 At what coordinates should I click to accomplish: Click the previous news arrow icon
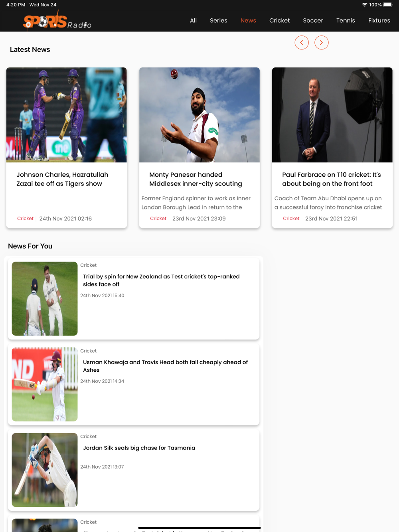click(302, 42)
